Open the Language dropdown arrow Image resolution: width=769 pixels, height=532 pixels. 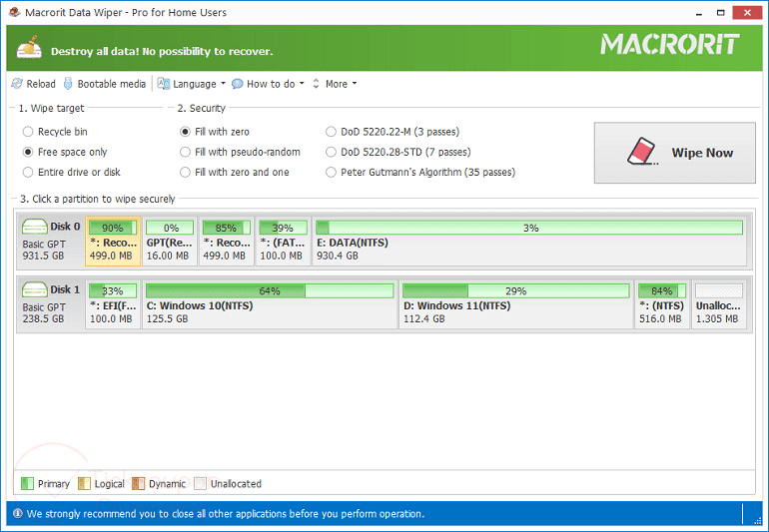pyautogui.click(x=223, y=84)
